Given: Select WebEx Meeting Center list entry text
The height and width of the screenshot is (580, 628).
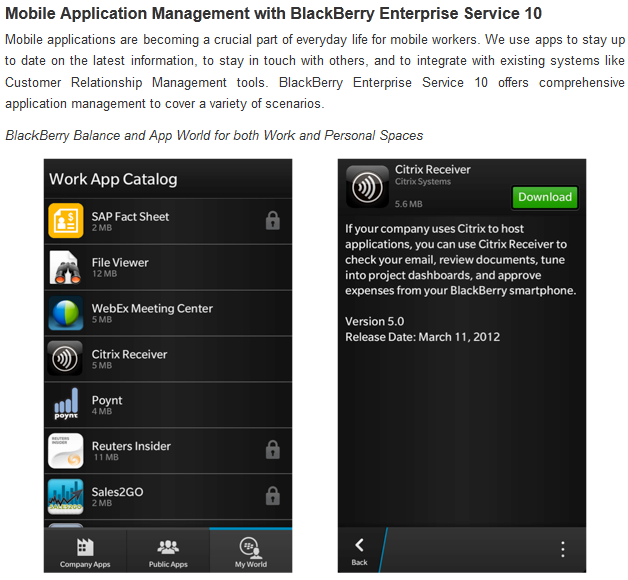Looking at the screenshot, I should 152,308.
